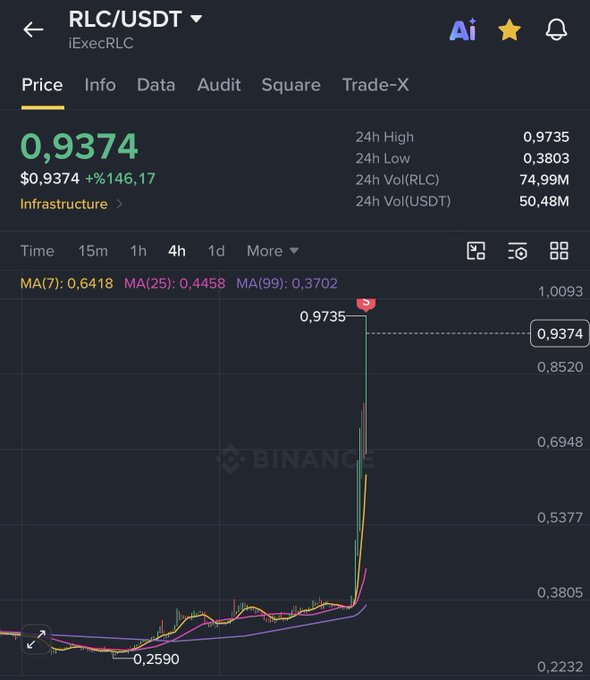
Task: Switch to the Data tab
Action: (x=156, y=85)
